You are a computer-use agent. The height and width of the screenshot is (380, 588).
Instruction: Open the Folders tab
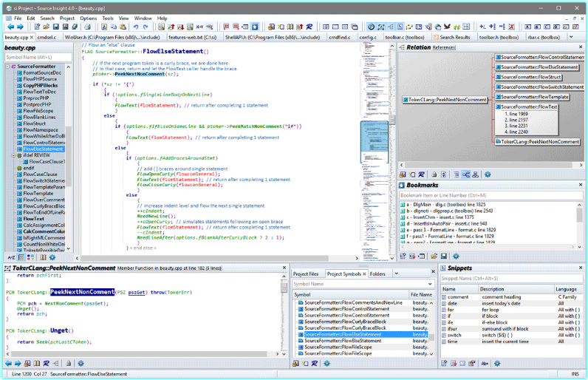377,274
